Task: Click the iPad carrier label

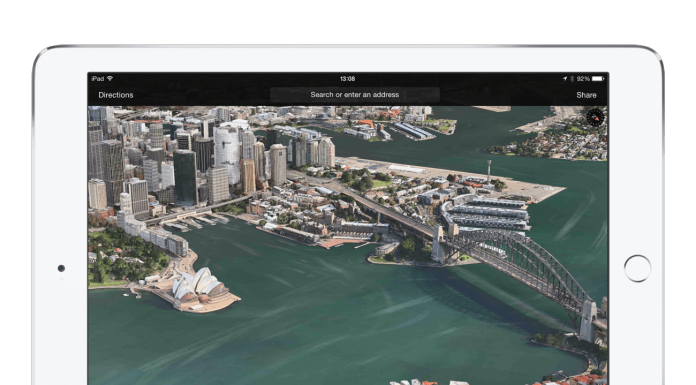Action: [98, 79]
